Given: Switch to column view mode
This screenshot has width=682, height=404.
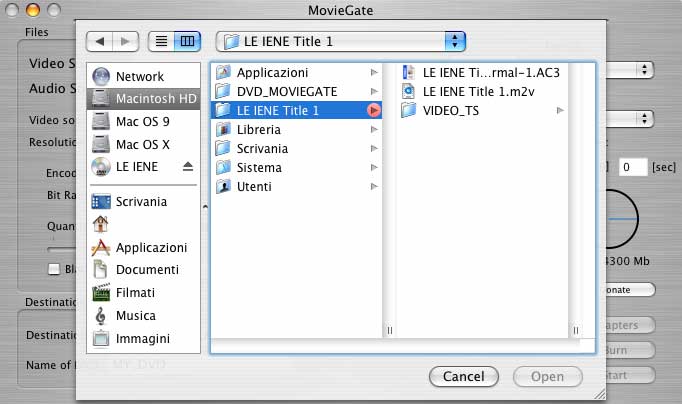Looking at the screenshot, I should (x=187, y=42).
